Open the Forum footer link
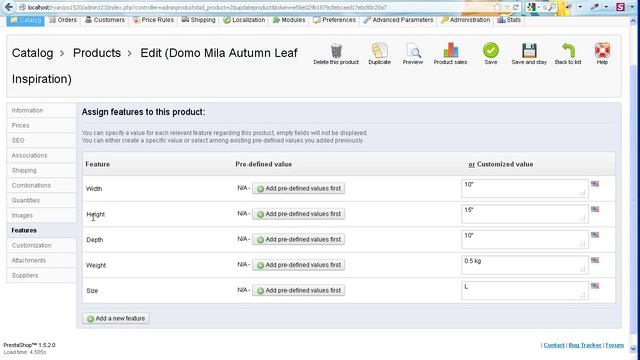 (x=615, y=345)
